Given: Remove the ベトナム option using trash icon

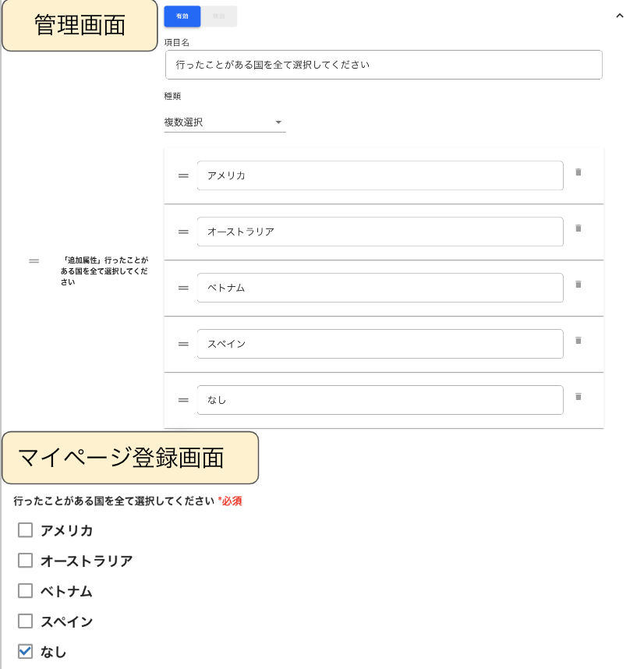Looking at the screenshot, I should [x=579, y=284].
